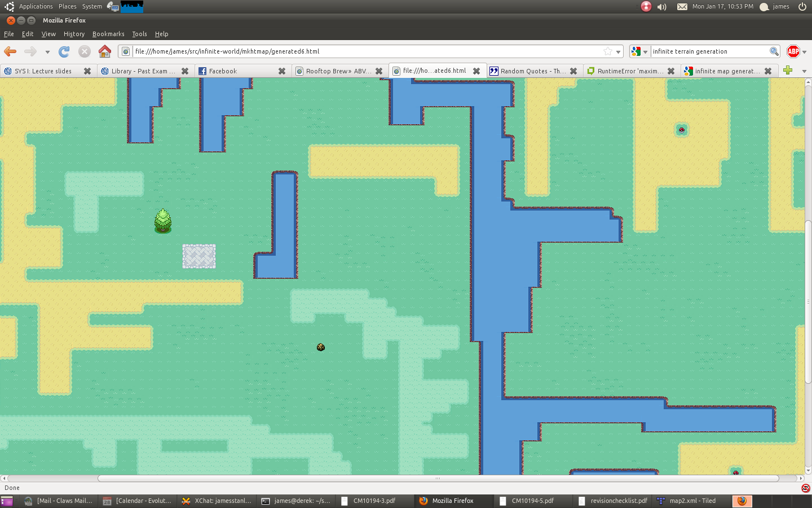Open the back/forward history dropdown arrow
Image resolution: width=812 pixels, height=508 pixels.
coord(47,52)
